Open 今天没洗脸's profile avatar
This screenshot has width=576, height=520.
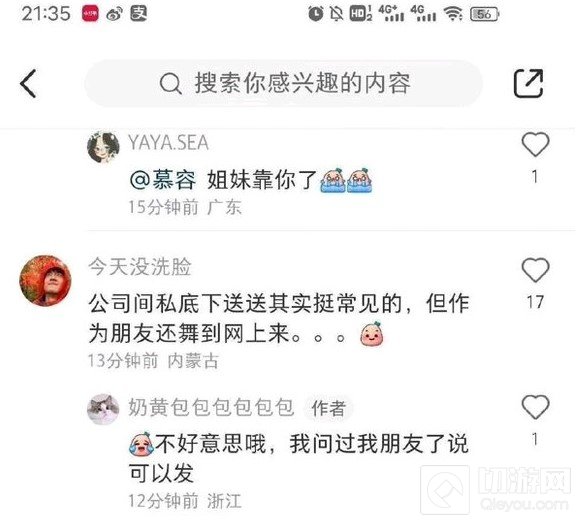click(x=45, y=281)
